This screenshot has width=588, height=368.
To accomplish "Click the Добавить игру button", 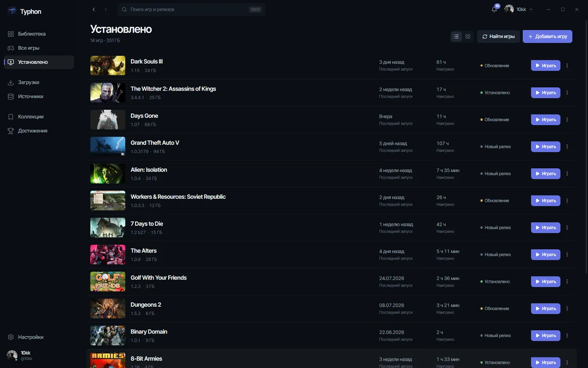I will [x=548, y=36].
